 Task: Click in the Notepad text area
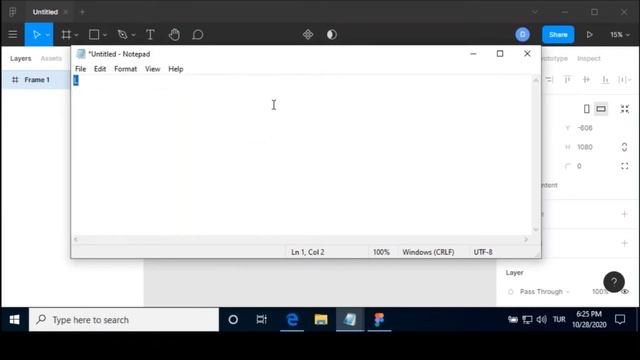[302, 155]
